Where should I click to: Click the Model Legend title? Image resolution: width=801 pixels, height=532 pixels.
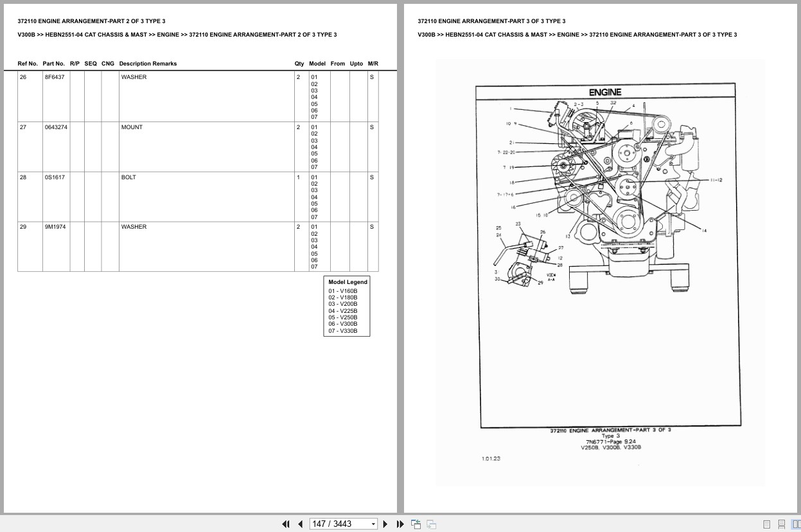tap(348, 282)
